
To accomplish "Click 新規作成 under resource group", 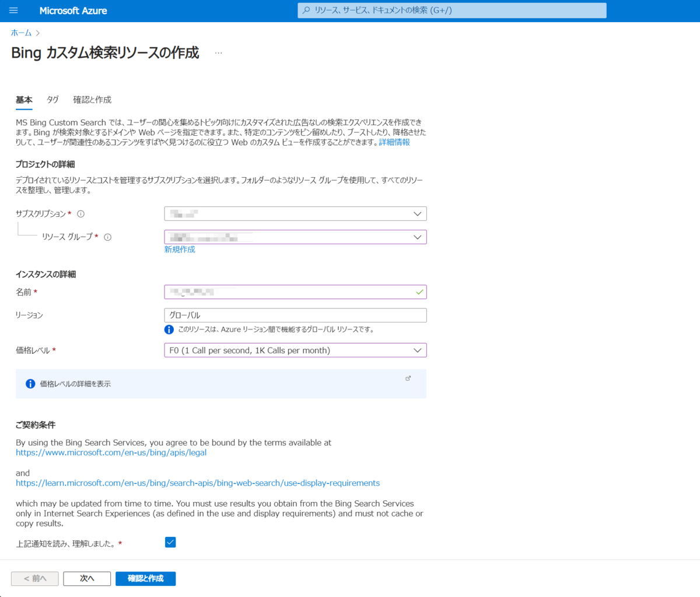I will (x=180, y=250).
